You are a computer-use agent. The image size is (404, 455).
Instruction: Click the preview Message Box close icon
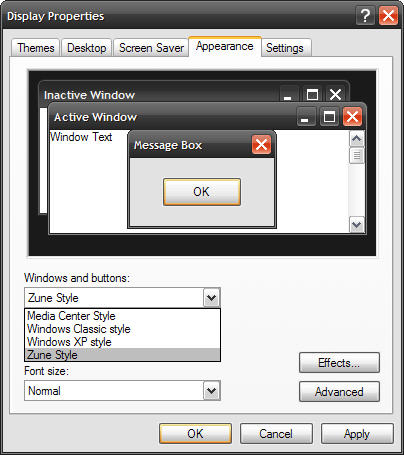261,145
